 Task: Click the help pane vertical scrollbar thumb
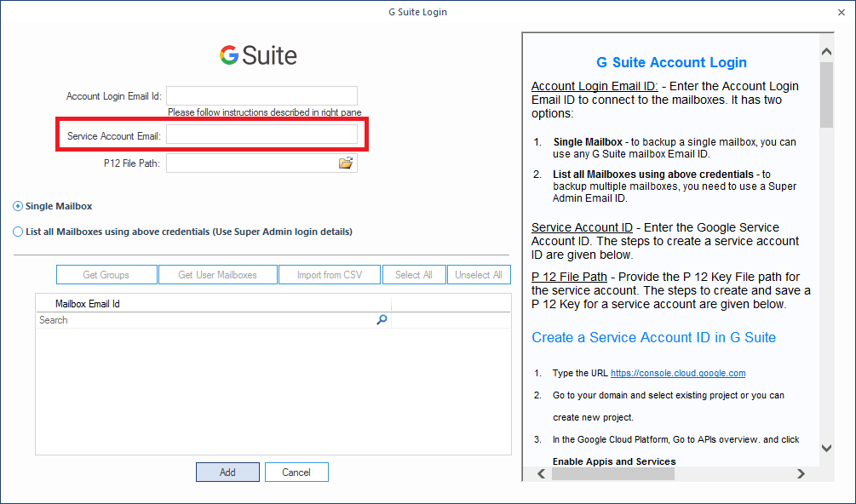(x=826, y=94)
